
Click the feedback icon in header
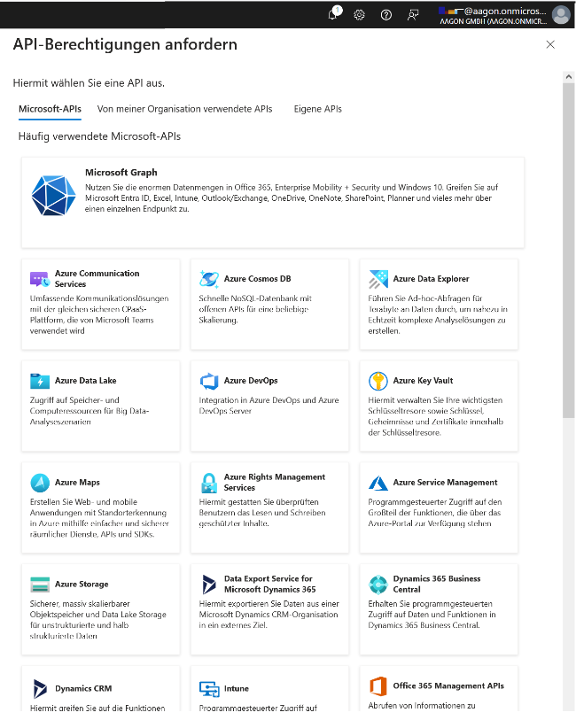pos(412,14)
